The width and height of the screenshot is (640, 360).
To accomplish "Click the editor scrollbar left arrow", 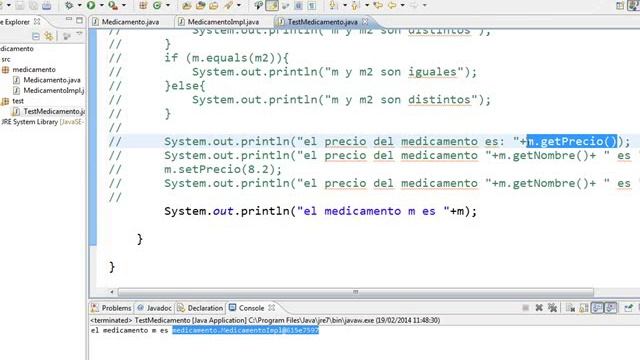I will coord(111,292).
